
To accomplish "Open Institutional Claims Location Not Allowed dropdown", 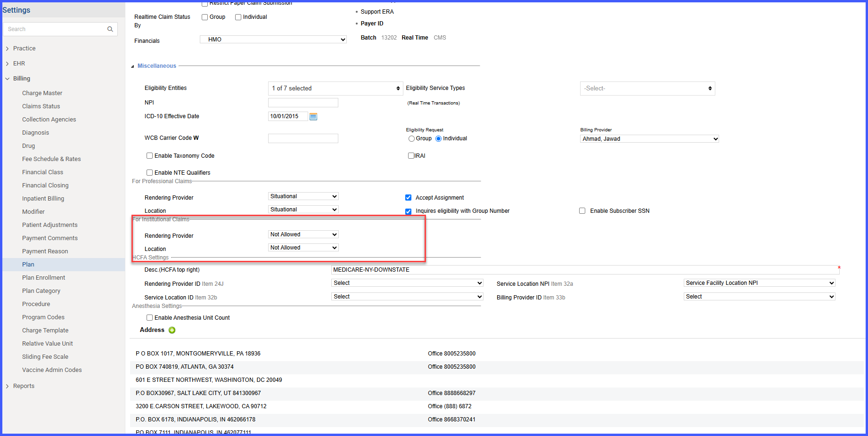I will [303, 248].
